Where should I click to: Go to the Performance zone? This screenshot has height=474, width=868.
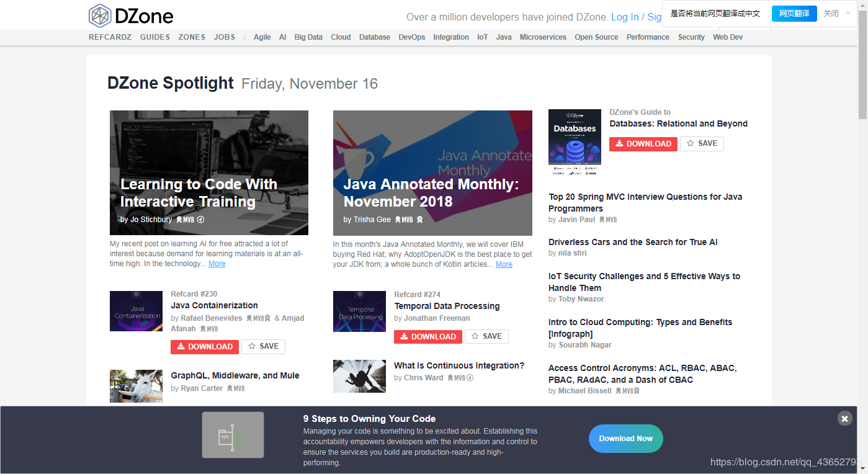pyautogui.click(x=648, y=37)
